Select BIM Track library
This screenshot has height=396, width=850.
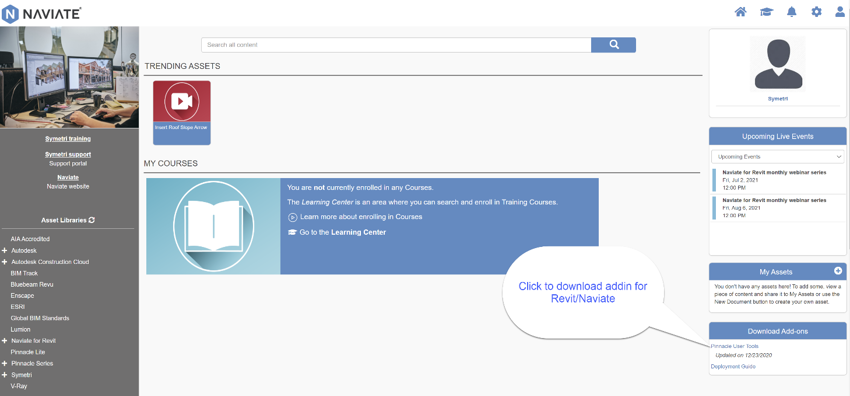coord(24,273)
